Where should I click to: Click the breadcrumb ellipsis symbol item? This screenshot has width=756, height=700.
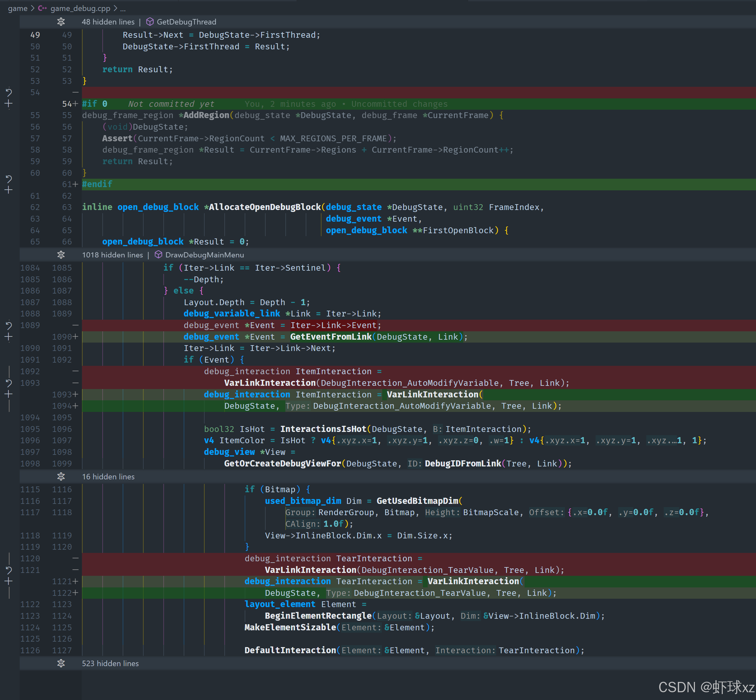coord(123,8)
